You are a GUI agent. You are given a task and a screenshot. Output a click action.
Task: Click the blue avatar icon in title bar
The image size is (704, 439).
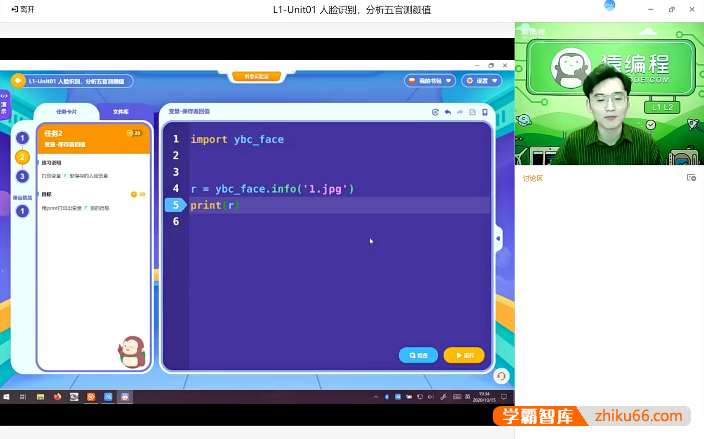tap(609, 6)
